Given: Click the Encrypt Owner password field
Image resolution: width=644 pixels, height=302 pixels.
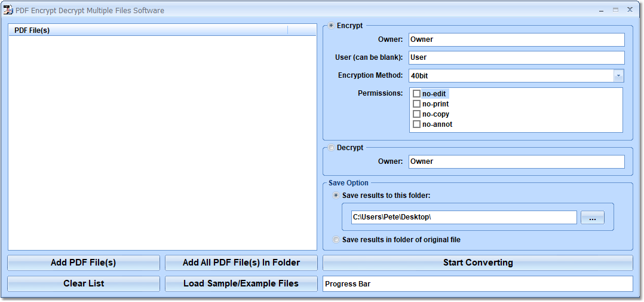Looking at the screenshot, I should click(516, 39).
